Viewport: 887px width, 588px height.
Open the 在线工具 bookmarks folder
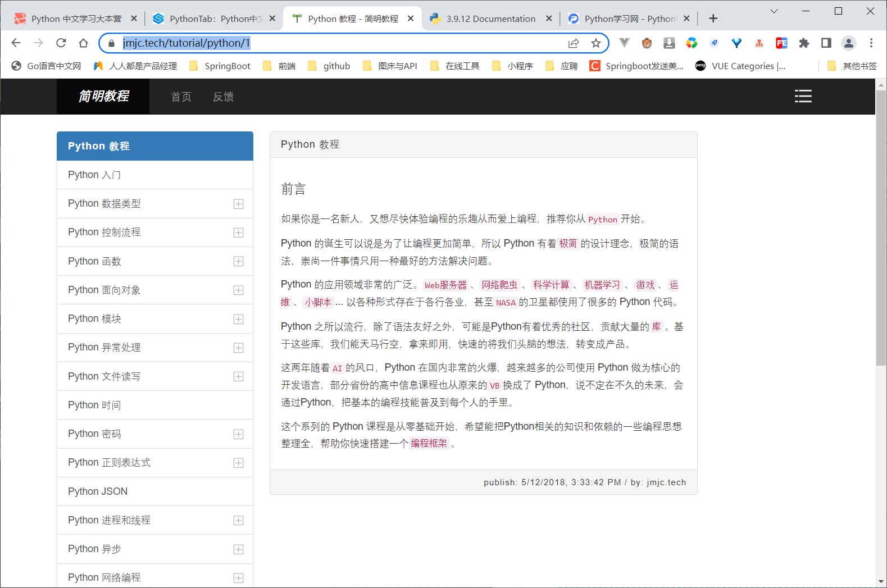(455, 66)
